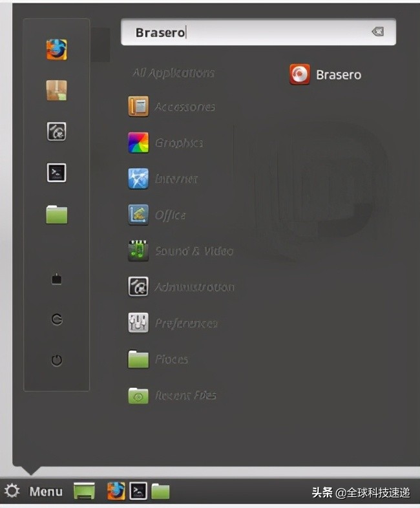Image resolution: width=420 pixels, height=508 pixels.
Task: Launch Firefox from the bottom panel
Action: coord(116,491)
